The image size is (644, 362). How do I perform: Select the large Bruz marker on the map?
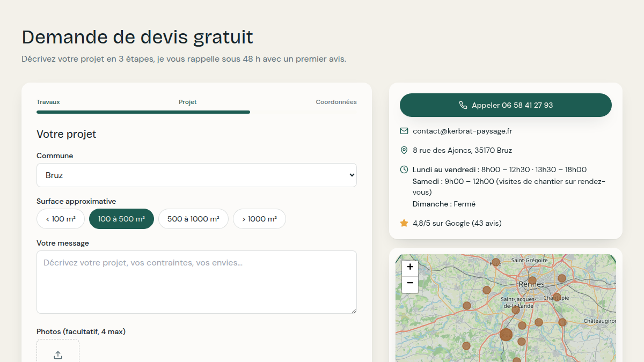pyautogui.click(x=506, y=335)
